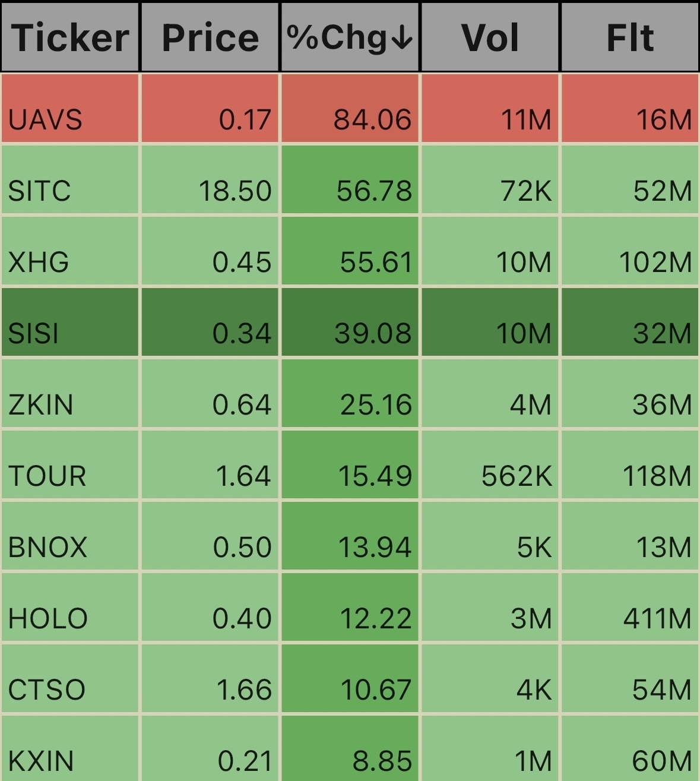Image resolution: width=700 pixels, height=781 pixels.
Task: Open the highlighted SISI ticker
Action: (34, 334)
